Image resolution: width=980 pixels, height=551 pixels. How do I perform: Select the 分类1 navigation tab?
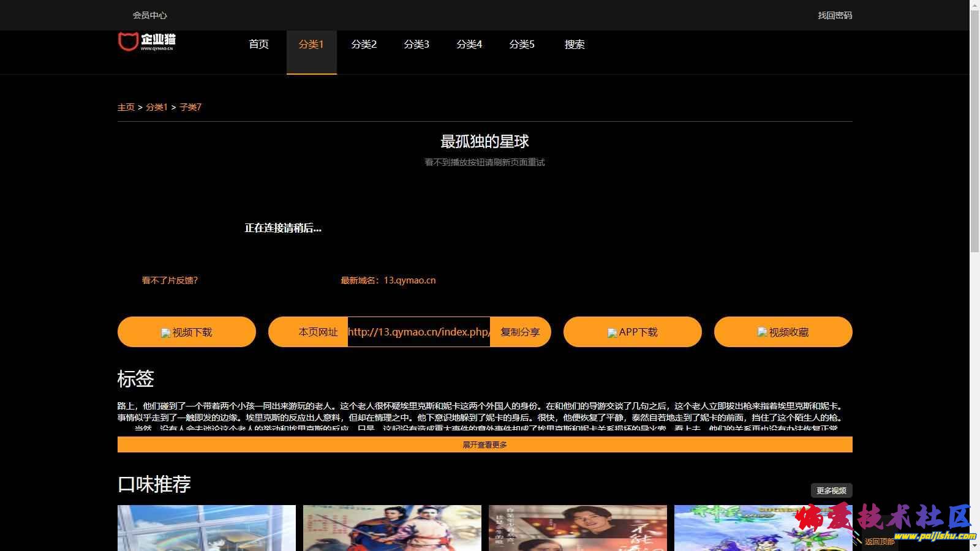311,44
